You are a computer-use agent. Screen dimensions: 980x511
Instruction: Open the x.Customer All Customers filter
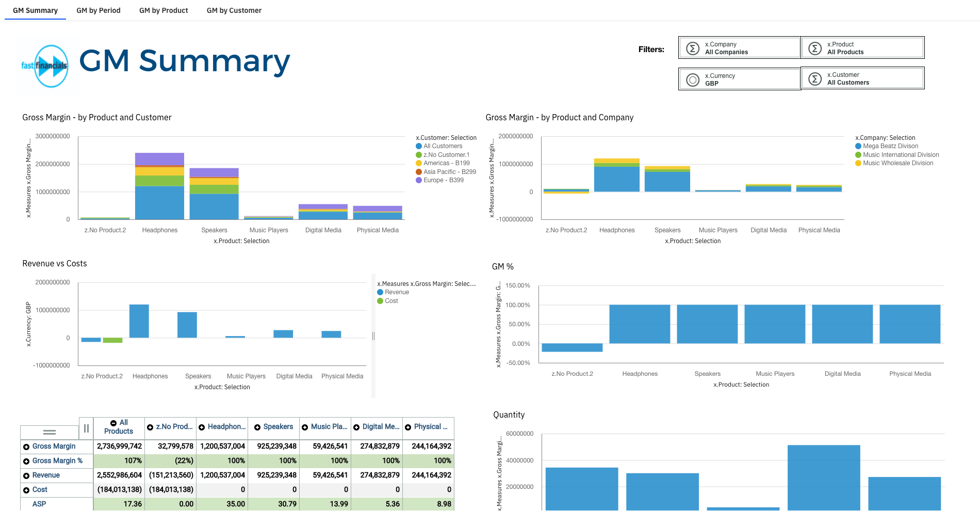[x=862, y=78]
